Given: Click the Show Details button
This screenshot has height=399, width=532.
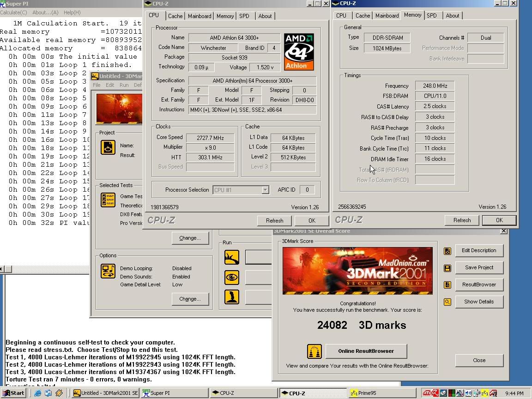Looking at the screenshot, I should 479,302.
